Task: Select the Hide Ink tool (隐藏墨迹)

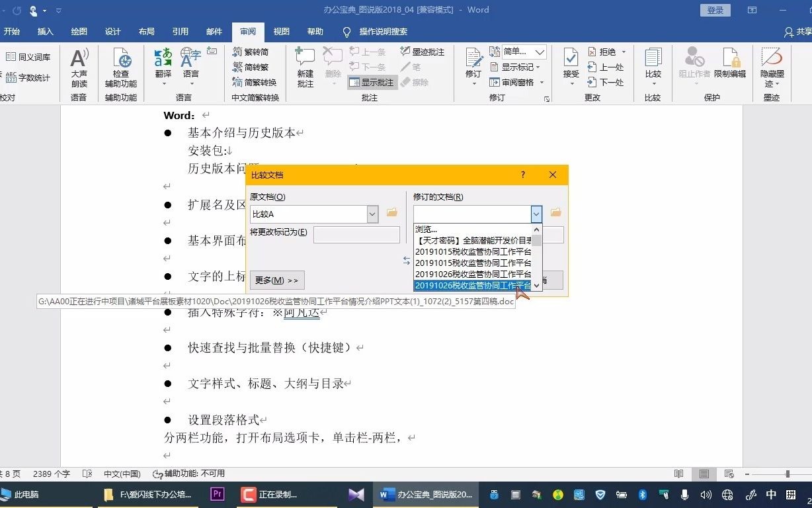Action: [771, 66]
